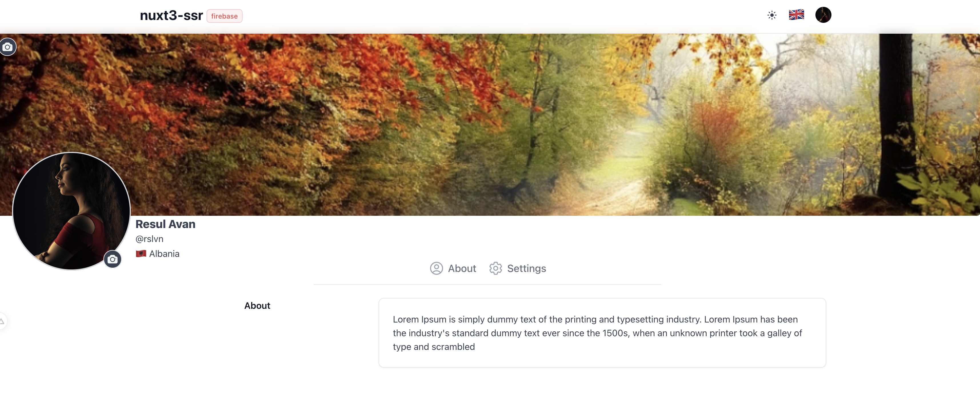The height and width of the screenshot is (395, 980).
Task: Click the Albania flag icon
Action: [x=141, y=253]
